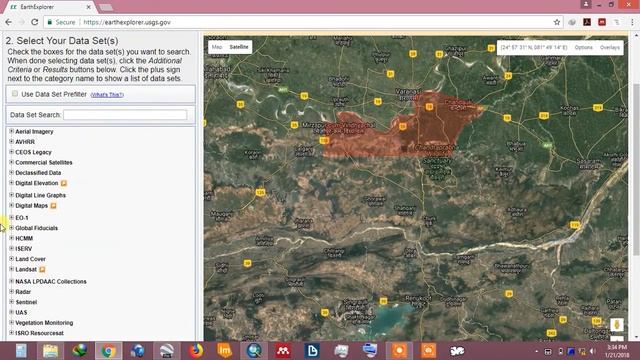The height and width of the screenshot is (360, 640).
Task: Focus the Data Set Search field
Action: click(x=125, y=115)
